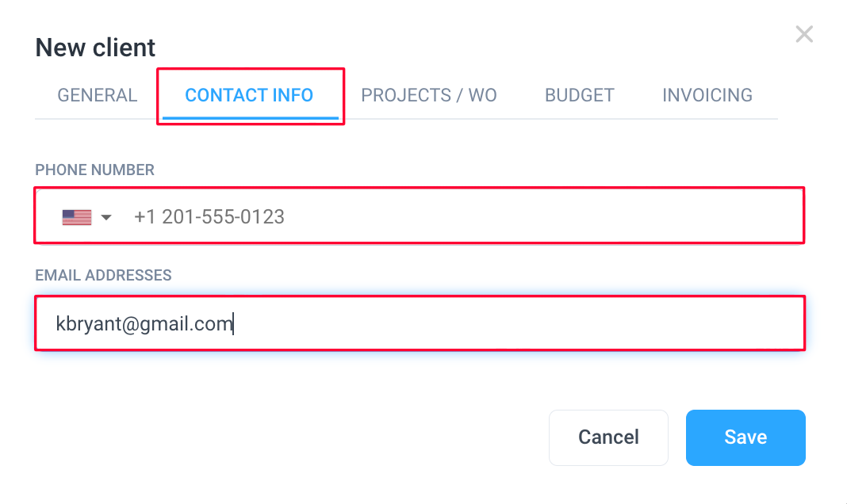847x504 pixels.
Task: Click the US flag country icon
Action: pyautogui.click(x=77, y=217)
